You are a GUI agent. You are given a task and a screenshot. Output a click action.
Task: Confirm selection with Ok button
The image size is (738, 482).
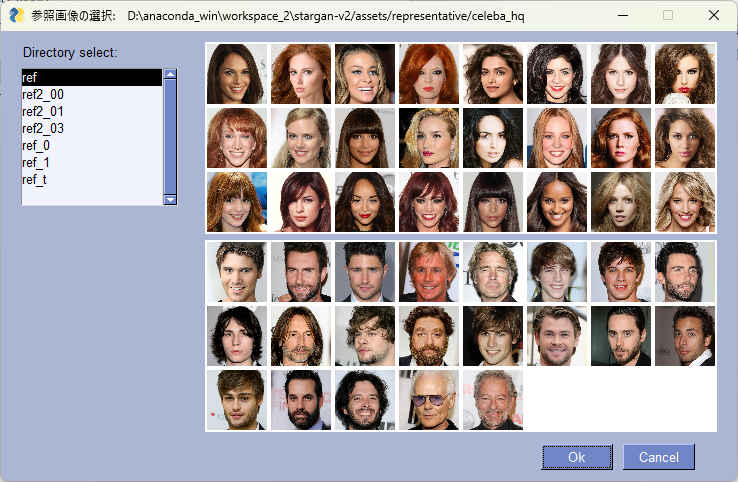click(x=576, y=457)
